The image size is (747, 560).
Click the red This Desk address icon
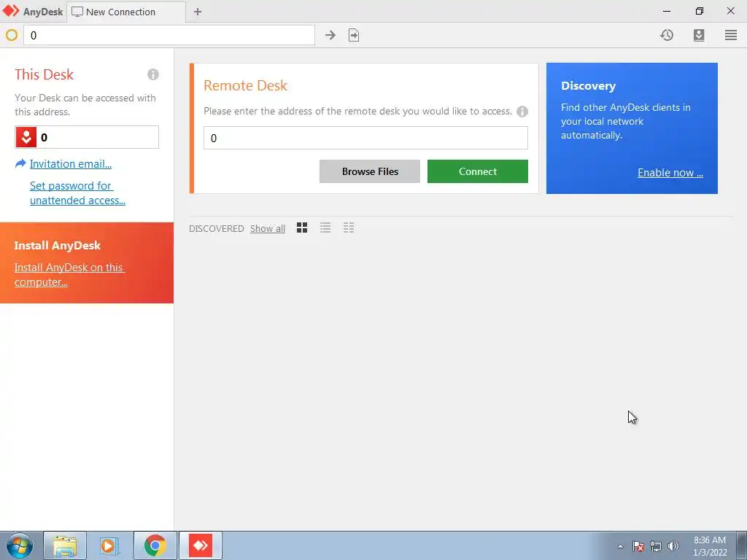point(26,138)
